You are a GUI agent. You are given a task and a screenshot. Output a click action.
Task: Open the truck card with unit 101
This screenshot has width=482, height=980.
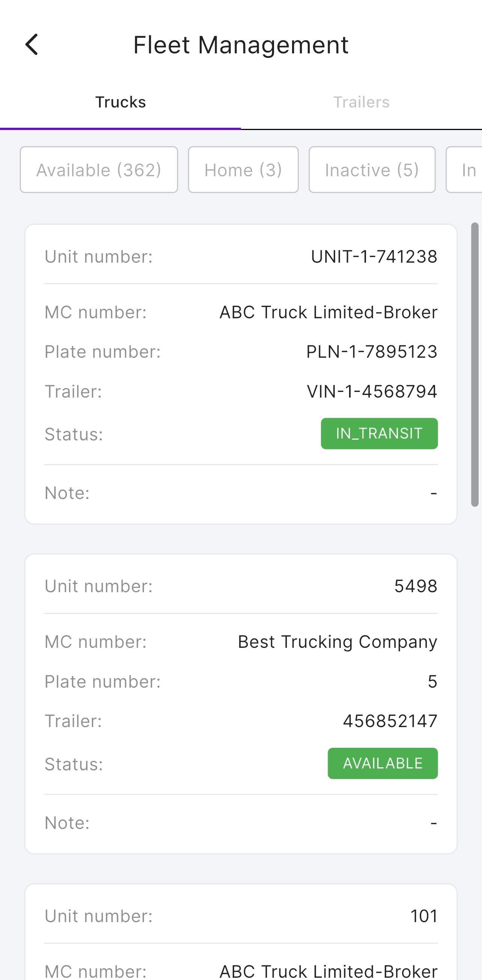241,932
